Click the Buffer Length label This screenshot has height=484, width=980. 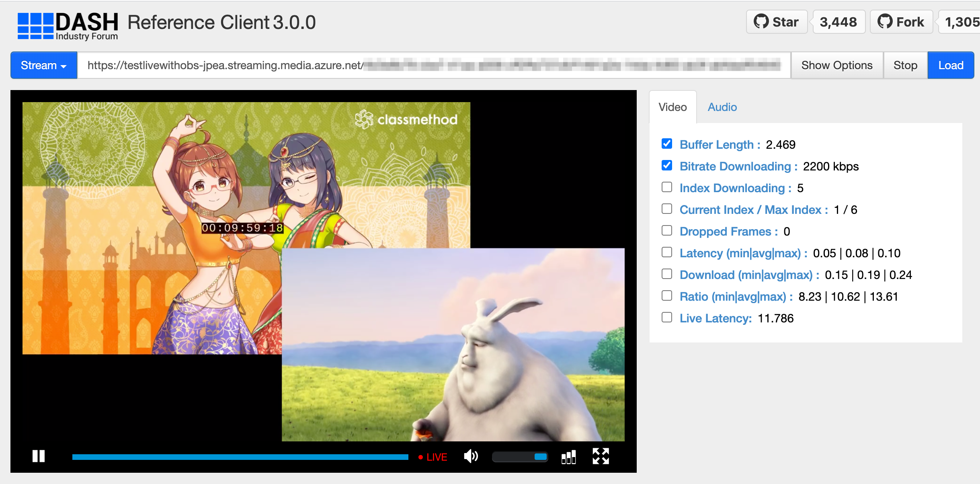point(720,144)
